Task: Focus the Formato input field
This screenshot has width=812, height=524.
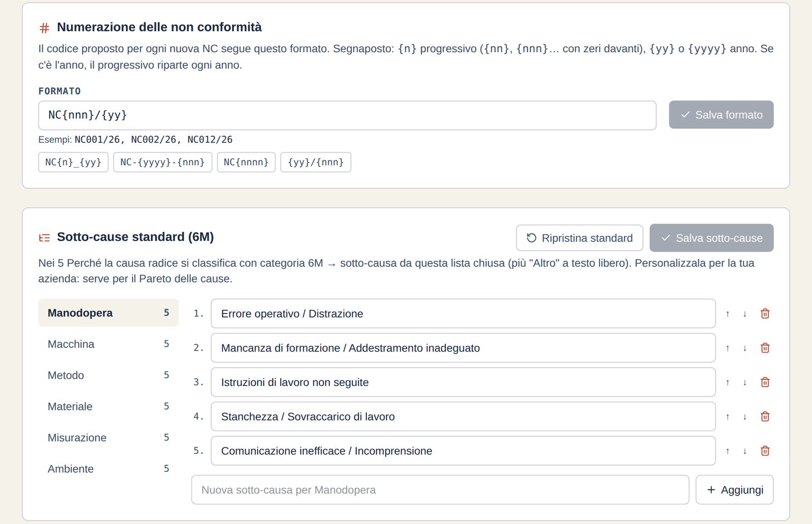Action: [347, 115]
